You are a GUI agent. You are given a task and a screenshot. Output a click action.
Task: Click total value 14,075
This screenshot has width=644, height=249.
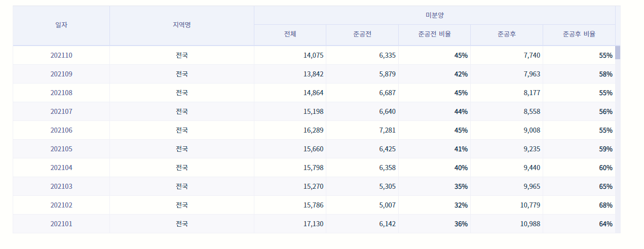[x=313, y=55]
